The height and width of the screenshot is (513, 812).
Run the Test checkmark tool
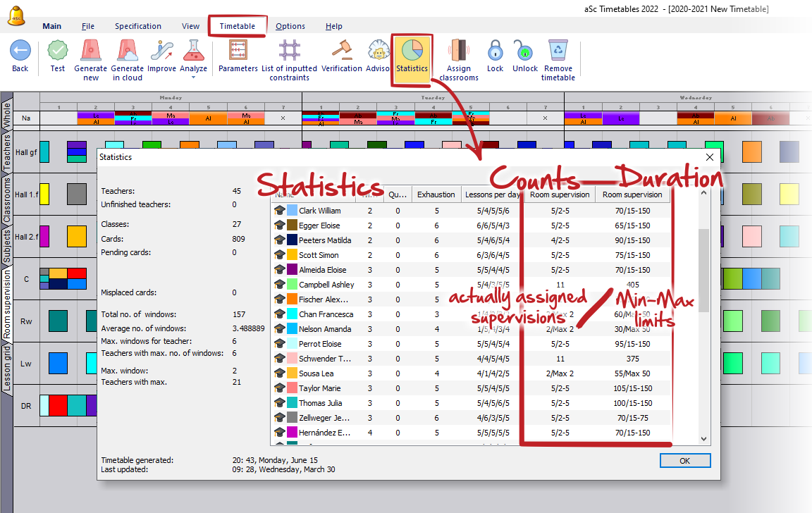[x=58, y=51]
